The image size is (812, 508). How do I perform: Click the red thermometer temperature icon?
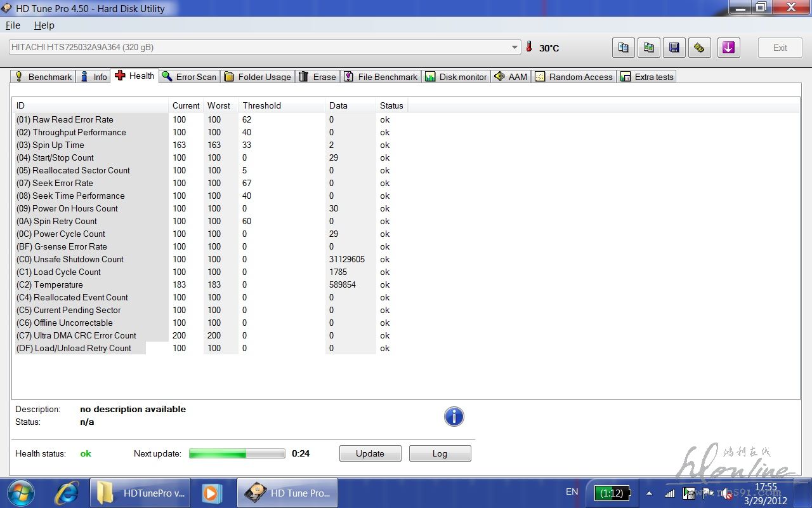[x=529, y=47]
